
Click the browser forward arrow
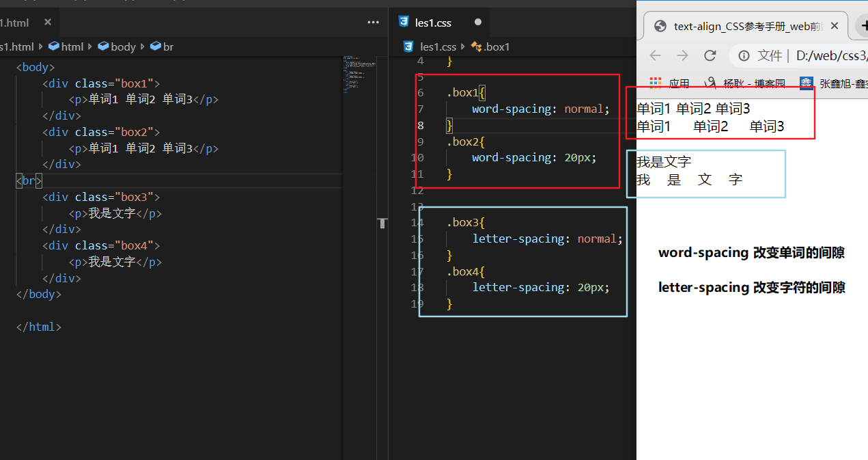pyautogui.click(x=682, y=55)
